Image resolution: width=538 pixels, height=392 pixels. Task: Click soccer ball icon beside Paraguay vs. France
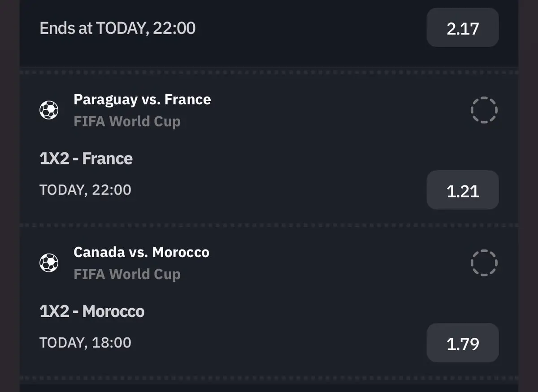tap(49, 110)
